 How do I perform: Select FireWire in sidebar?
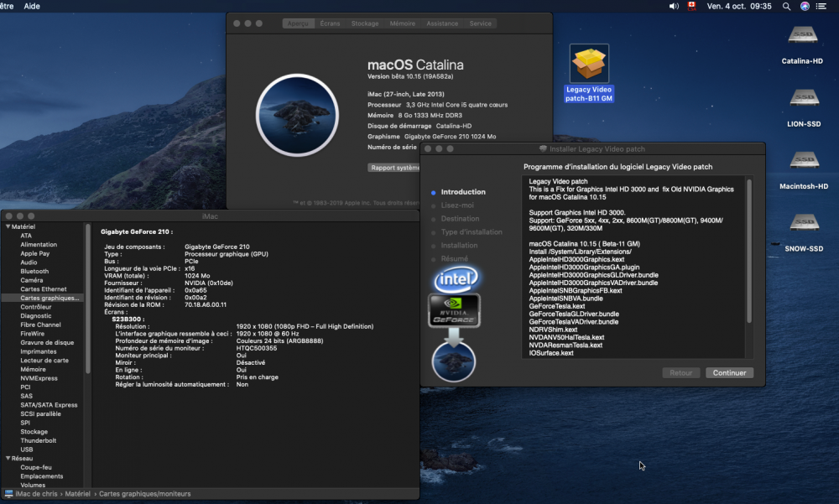(x=32, y=334)
